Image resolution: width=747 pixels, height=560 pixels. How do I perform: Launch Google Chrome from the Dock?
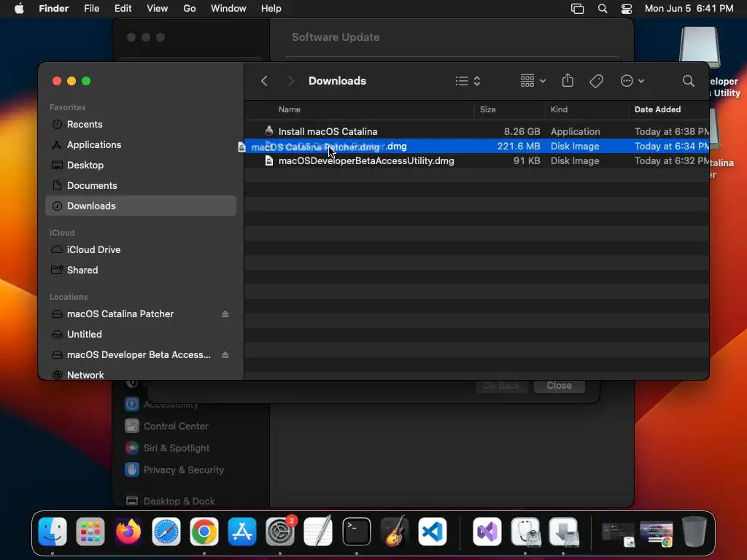point(204,532)
